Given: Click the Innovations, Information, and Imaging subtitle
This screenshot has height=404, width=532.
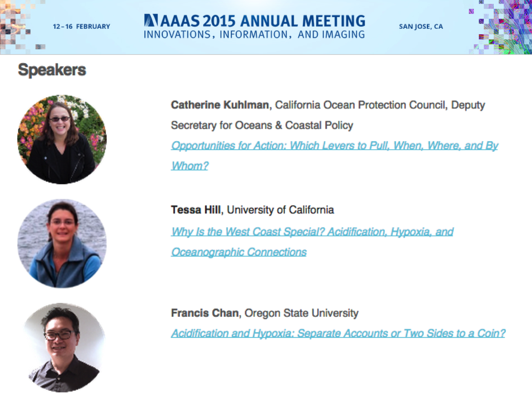Looking at the screenshot, I should [x=254, y=34].
